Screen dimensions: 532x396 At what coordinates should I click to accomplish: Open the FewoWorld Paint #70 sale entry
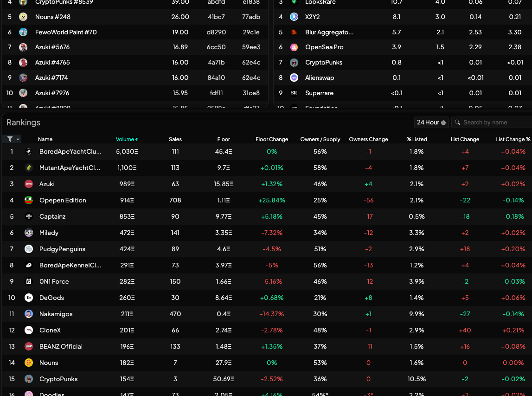coord(135,32)
